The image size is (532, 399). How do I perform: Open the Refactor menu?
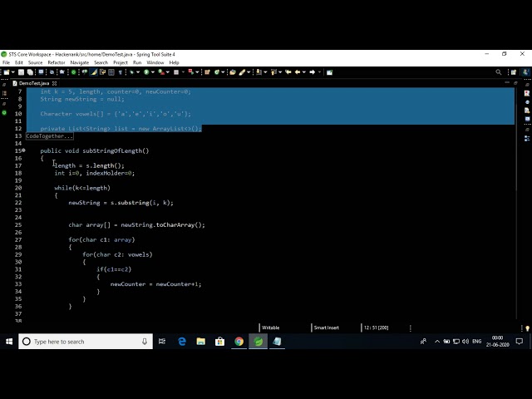[x=57, y=62]
